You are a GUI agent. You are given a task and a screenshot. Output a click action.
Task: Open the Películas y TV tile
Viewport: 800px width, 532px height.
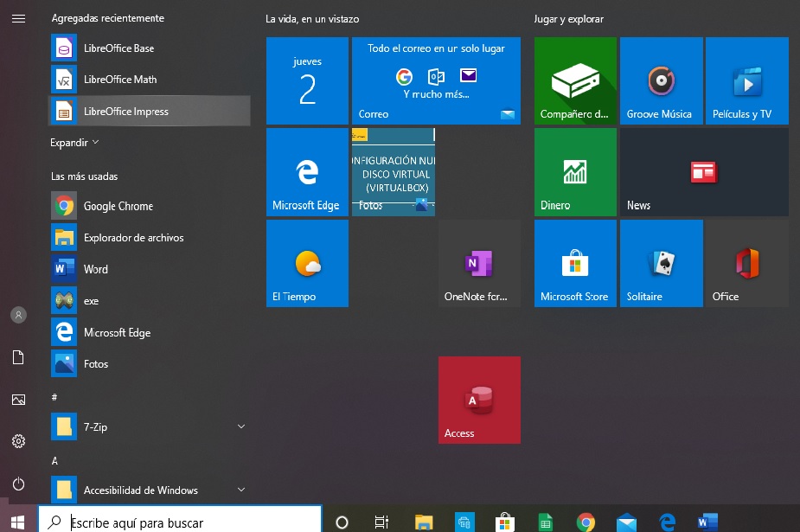(x=747, y=80)
